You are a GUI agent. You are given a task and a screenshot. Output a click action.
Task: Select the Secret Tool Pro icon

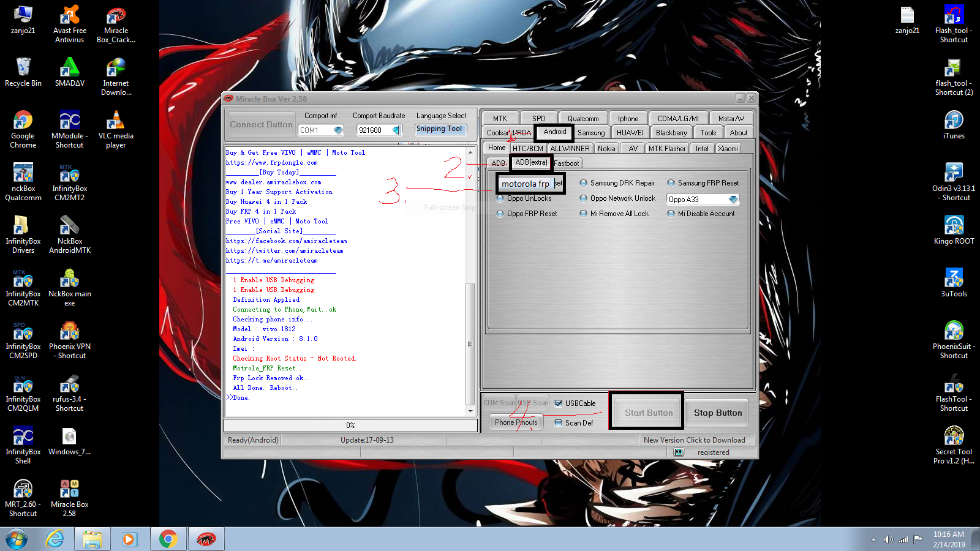pos(954,446)
